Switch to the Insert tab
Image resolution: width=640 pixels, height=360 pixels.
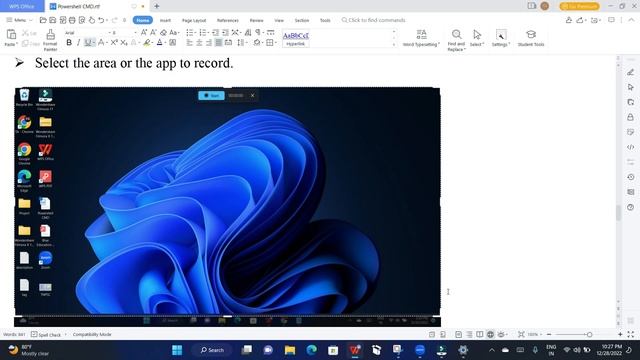165,20
